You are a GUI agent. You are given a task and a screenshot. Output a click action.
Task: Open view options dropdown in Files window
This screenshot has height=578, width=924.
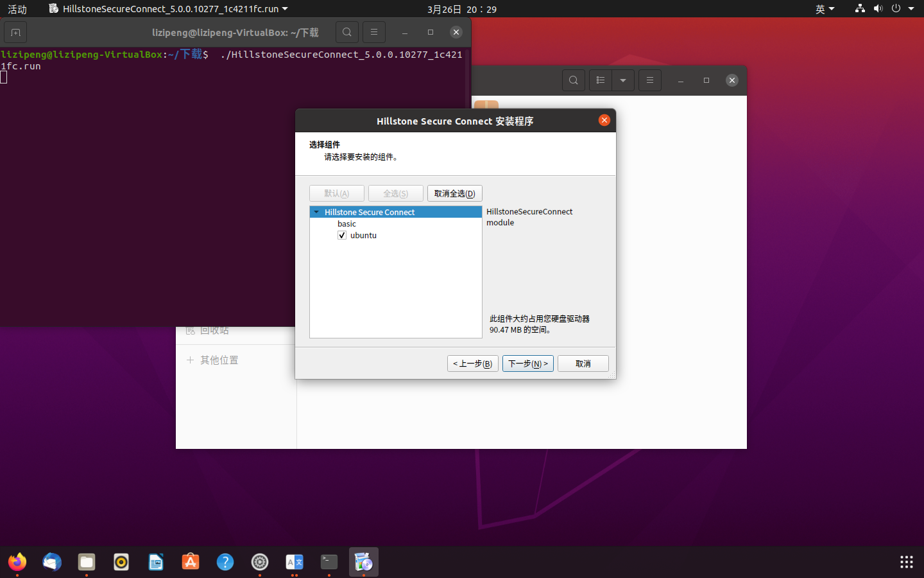(623, 80)
